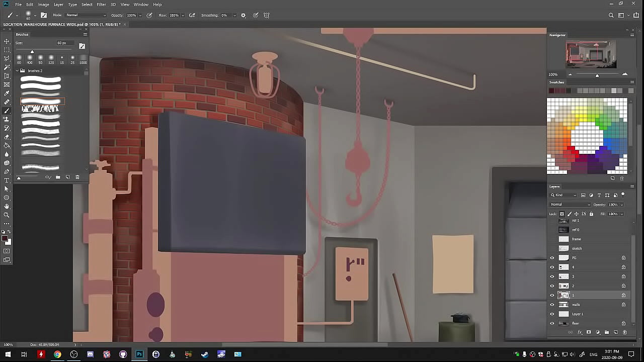The height and width of the screenshot is (362, 644).
Task: Select the Eraser tool
Action: pos(7,137)
